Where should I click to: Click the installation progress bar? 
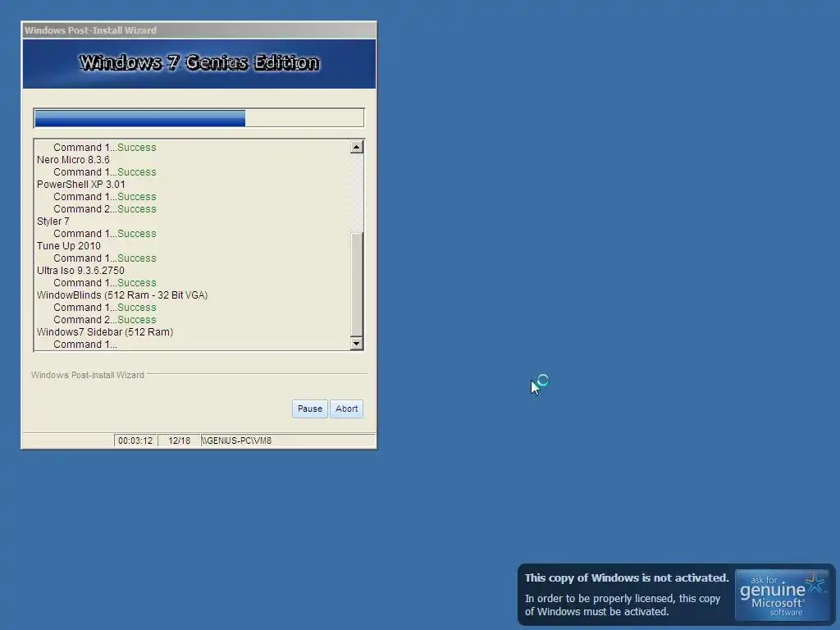pos(199,118)
